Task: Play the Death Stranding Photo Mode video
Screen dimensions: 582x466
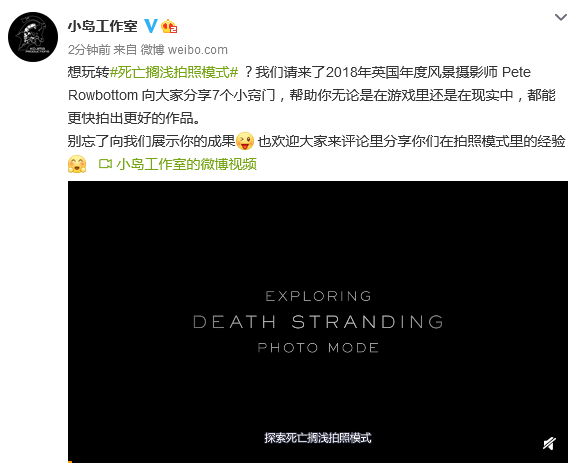Action: tap(318, 322)
